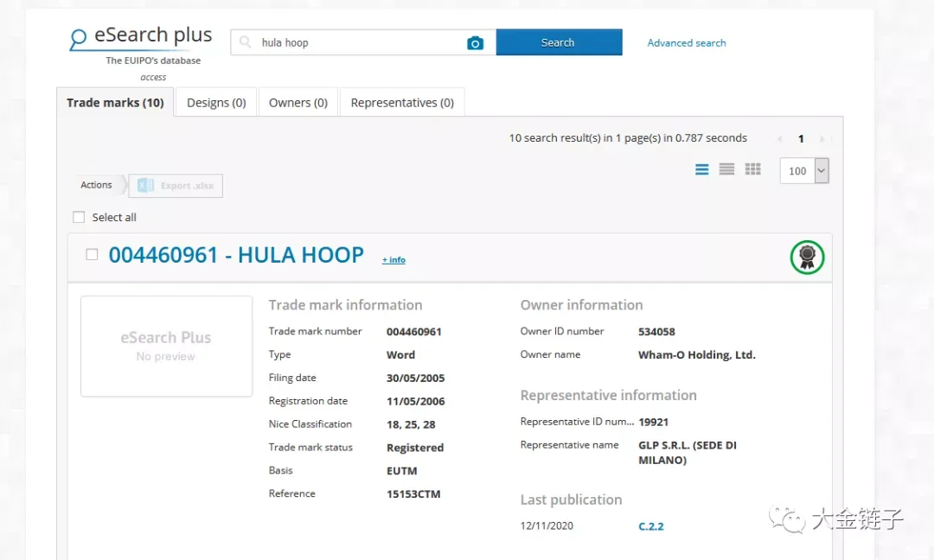Image resolution: width=934 pixels, height=560 pixels.
Task: Expand the Actions menu
Action: pyautogui.click(x=97, y=185)
